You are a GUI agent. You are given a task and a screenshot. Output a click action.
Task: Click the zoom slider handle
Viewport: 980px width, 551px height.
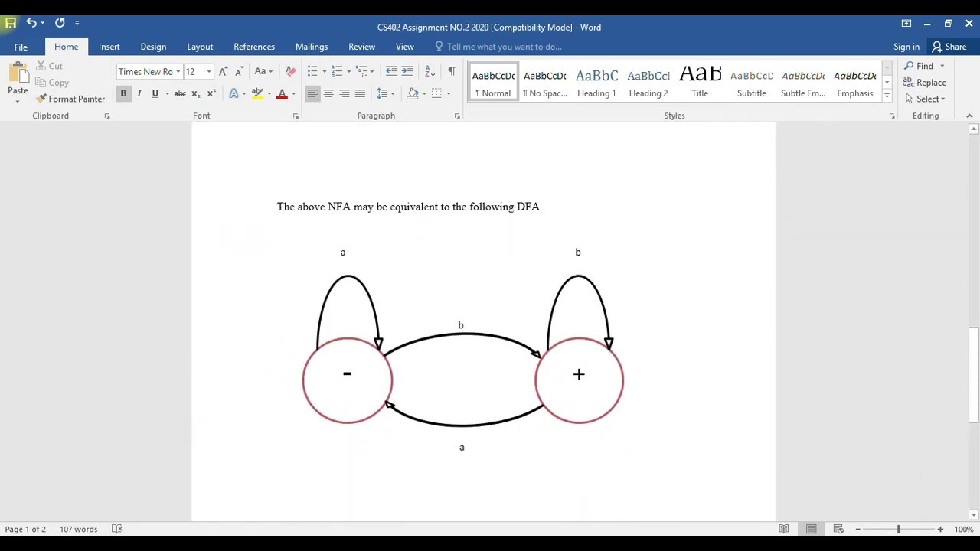point(899,529)
